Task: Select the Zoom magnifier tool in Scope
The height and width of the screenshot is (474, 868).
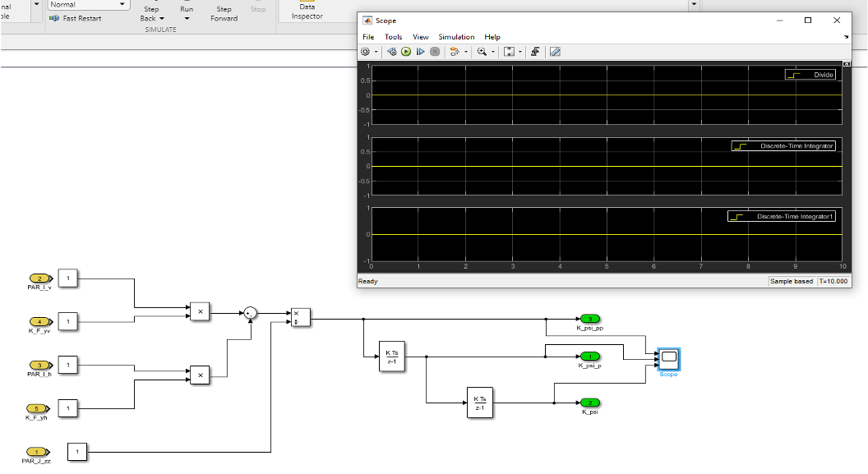Action: [x=482, y=52]
